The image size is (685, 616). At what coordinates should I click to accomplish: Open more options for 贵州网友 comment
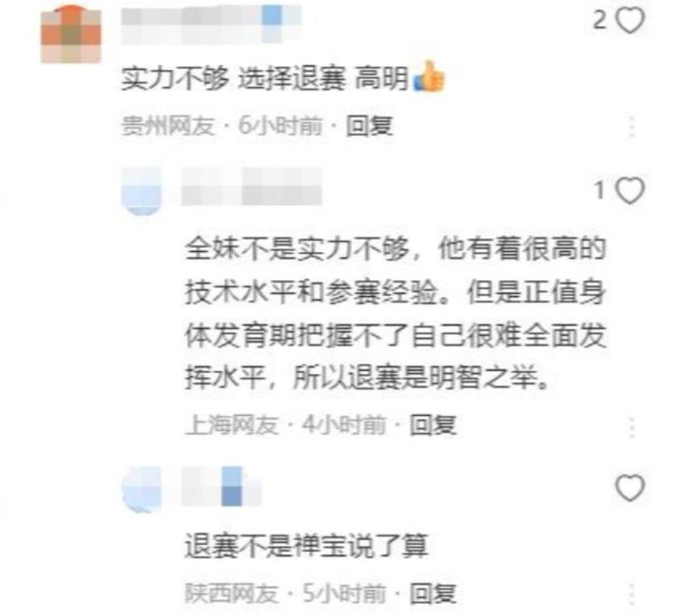(x=632, y=126)
